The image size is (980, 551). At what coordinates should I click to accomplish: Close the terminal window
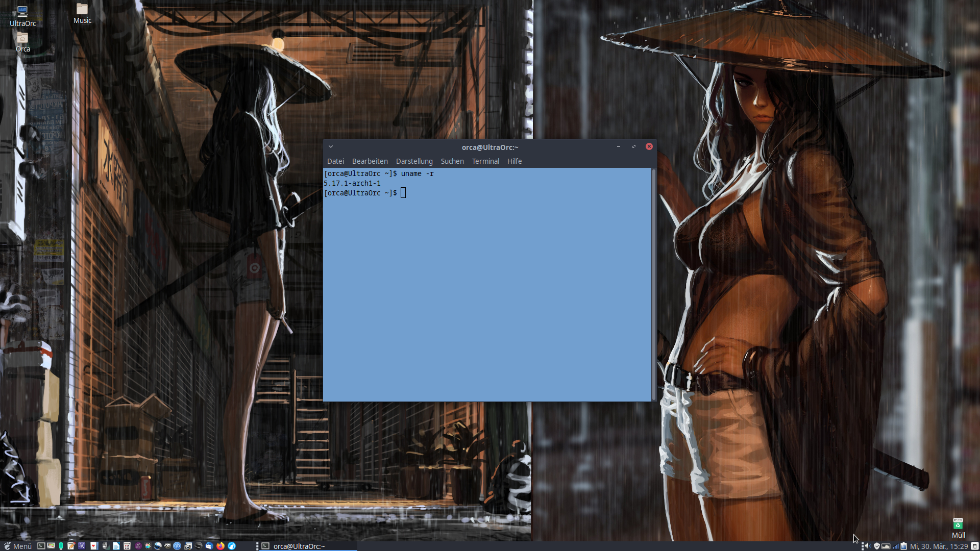click(649, 146)
